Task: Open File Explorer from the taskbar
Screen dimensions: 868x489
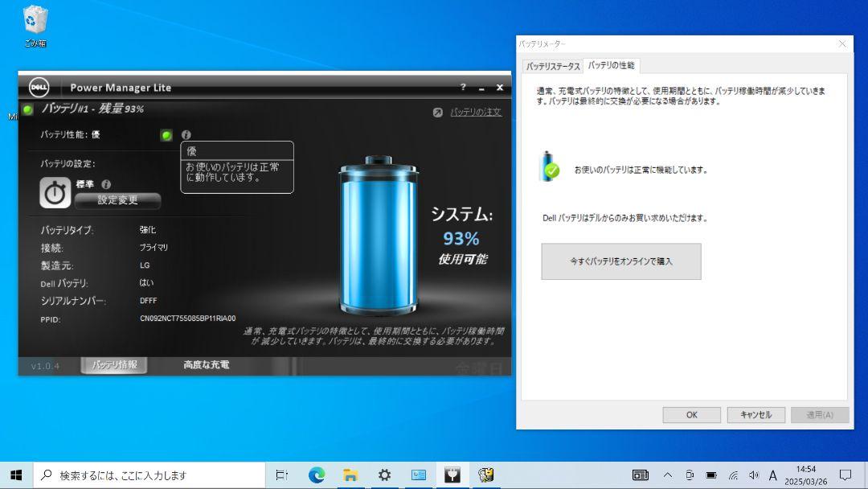Action: point(350,475)
